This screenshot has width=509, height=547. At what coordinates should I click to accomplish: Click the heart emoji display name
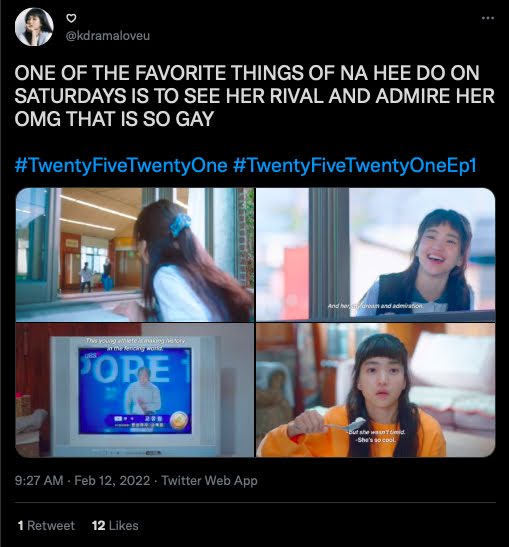(x=71, y=18)
